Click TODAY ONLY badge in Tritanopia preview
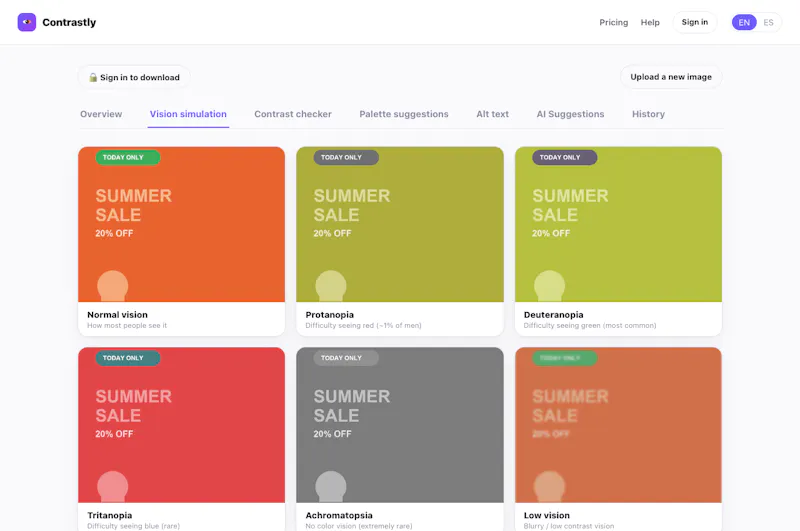Screen dimensions: 800x531 (128, 358)
